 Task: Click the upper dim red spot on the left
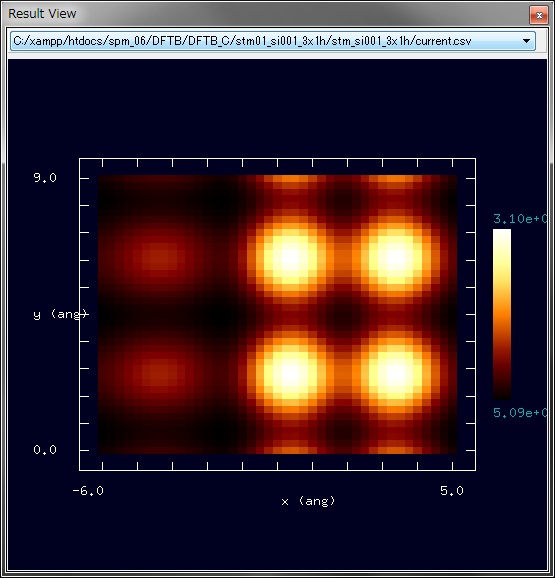pyautogui.click(x=159, y=258)
